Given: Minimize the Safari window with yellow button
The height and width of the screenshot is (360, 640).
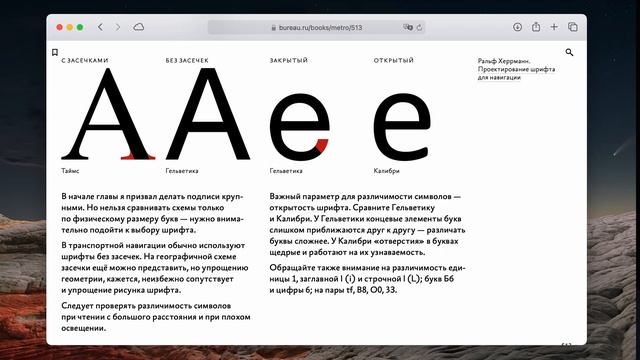Looking at the screenshot, I should coord(70,27).
